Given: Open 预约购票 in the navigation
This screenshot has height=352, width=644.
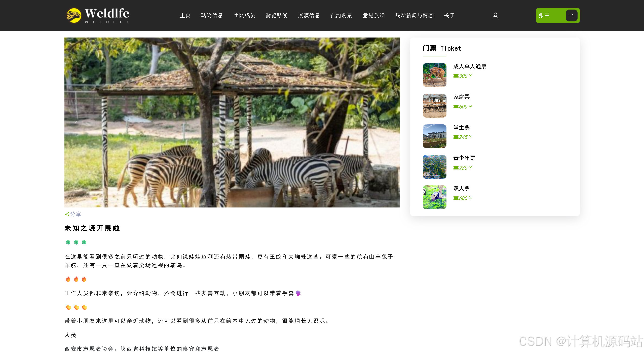Looking at the screenshot, I should pyautogui.click(x=341, y=16).
